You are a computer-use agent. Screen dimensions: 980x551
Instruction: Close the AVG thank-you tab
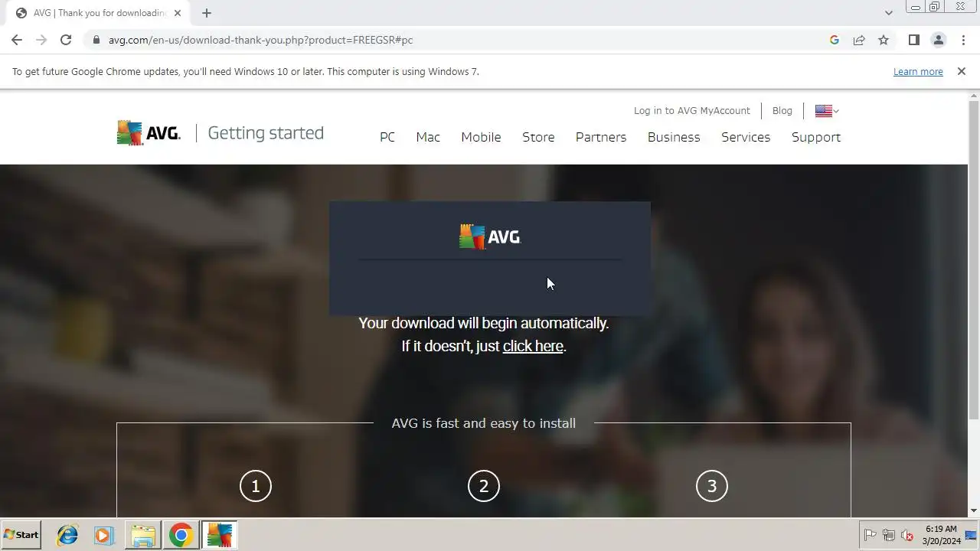pyautogui.click(x=178, y=13)
